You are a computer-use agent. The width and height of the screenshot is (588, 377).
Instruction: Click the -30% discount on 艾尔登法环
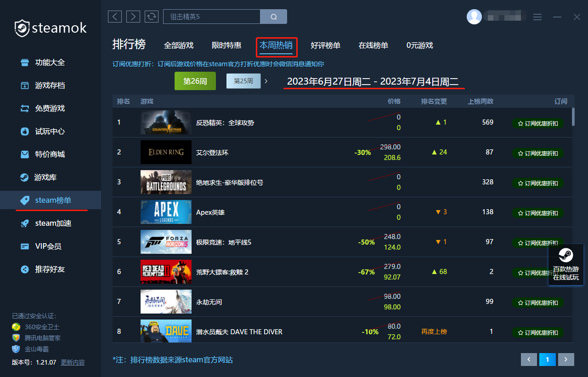tap(363, 153)
